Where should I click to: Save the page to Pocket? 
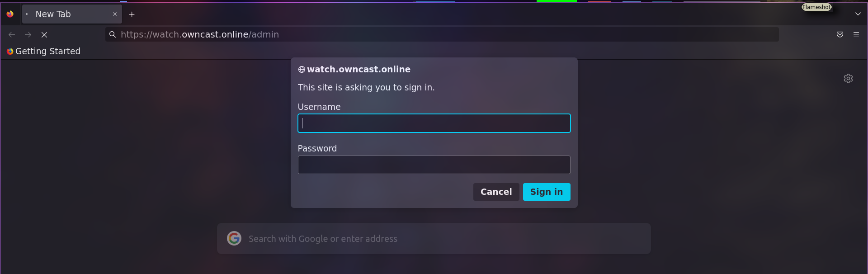coord(840,34)
